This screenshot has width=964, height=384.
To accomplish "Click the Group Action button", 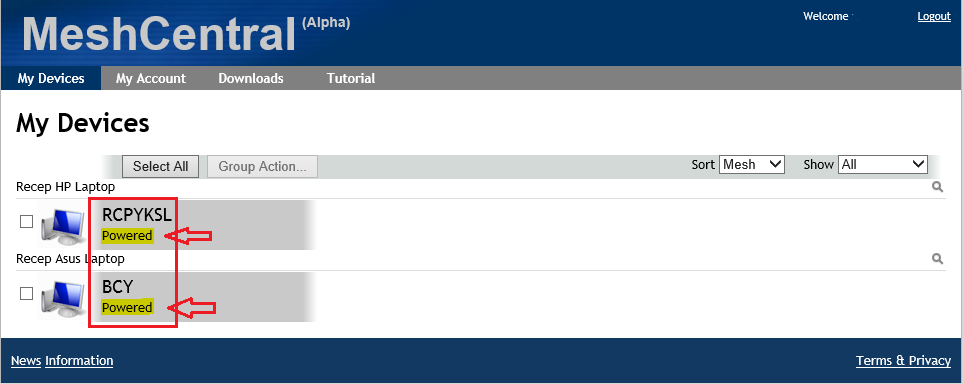I will [x=263, y=167].
